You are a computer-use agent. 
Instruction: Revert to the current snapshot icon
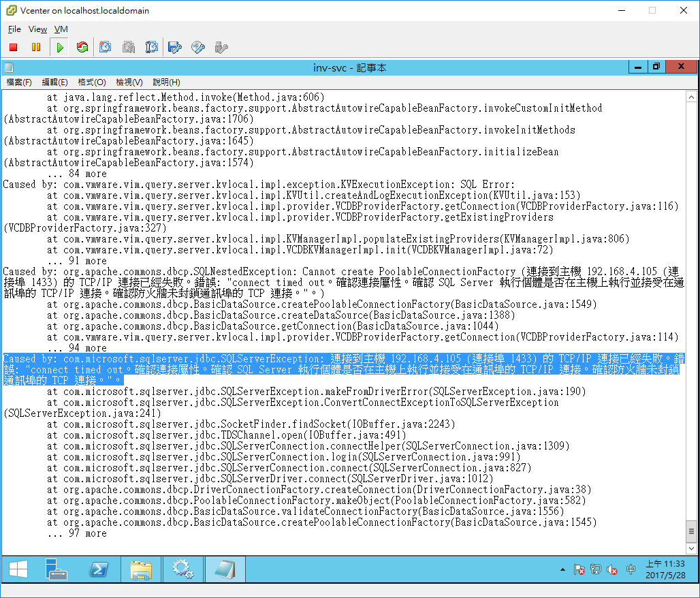(x=129, y=48)
